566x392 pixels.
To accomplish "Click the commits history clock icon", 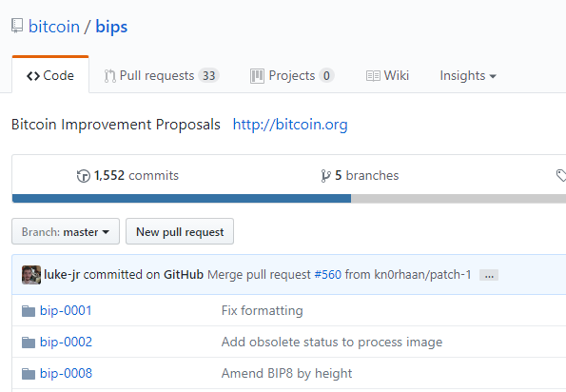I will pyautogui.click(x=84, y=176).
